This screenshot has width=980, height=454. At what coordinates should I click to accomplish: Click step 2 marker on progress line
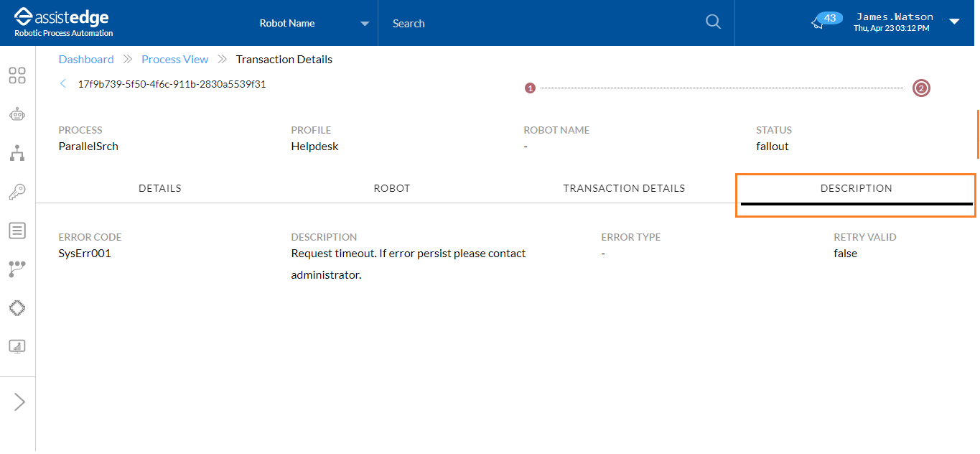click(921, 88)
